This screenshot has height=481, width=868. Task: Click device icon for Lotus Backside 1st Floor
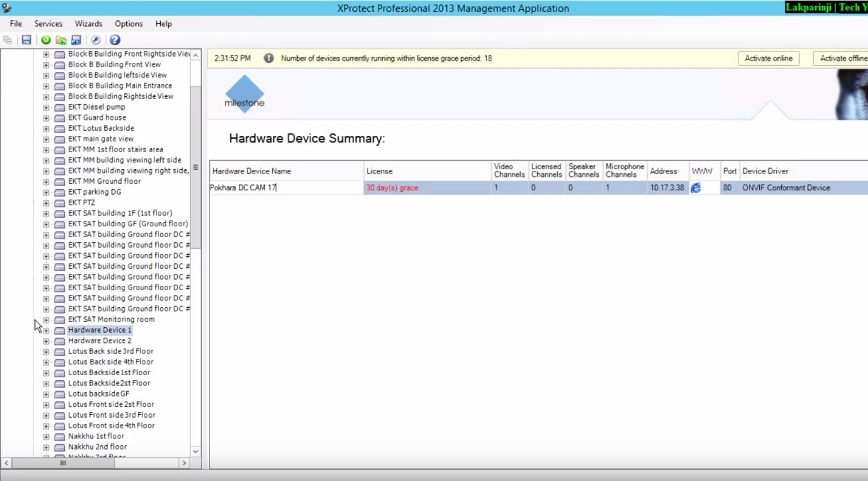pos(59,373)
